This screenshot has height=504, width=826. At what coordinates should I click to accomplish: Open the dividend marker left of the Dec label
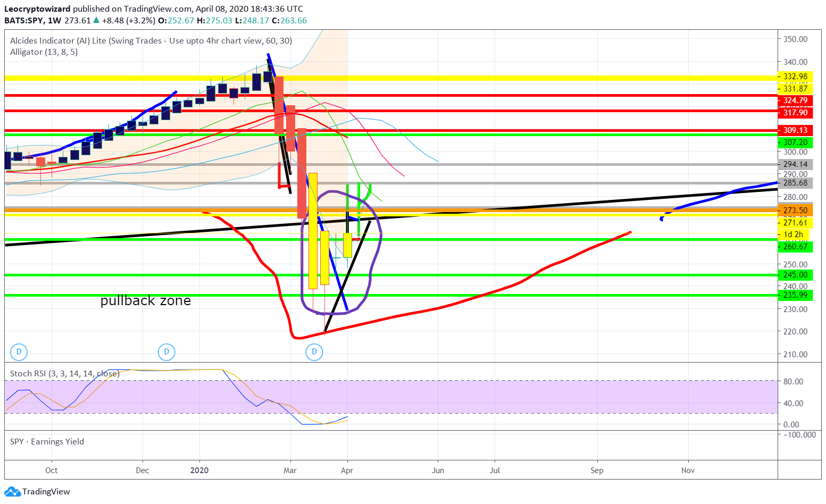[166, 351]
